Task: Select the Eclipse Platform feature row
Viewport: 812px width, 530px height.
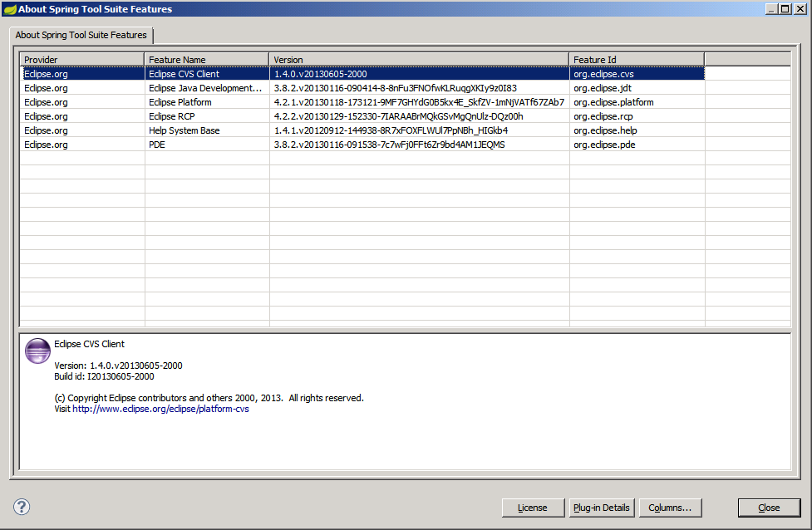Action: (x=362, y=102)
